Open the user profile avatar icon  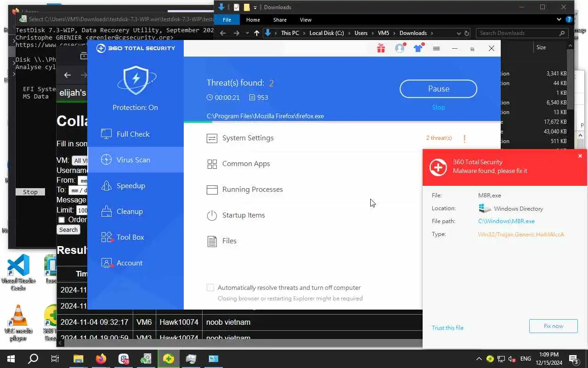[x=400, y=48]
